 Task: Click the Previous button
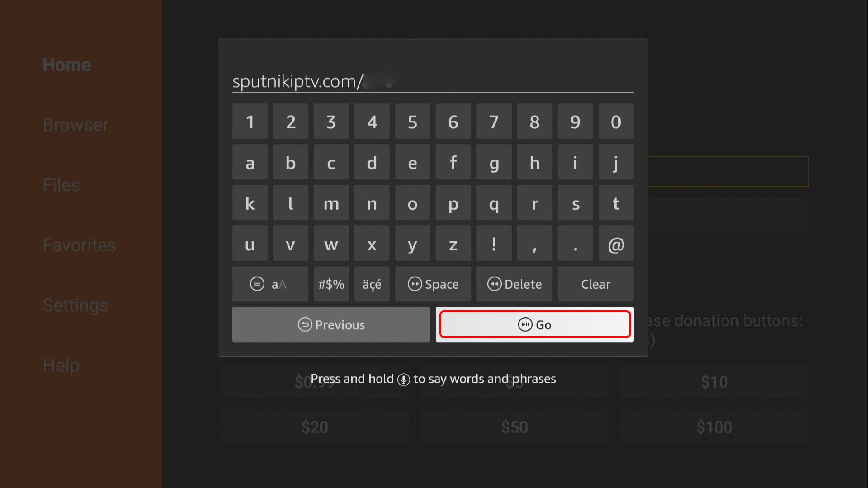[331, 325]
